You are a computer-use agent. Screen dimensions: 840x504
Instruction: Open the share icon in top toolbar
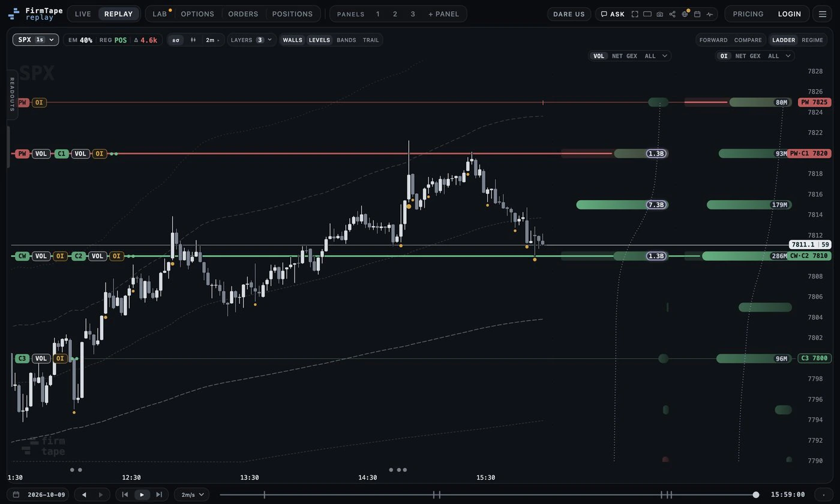[x=672, y=14]
